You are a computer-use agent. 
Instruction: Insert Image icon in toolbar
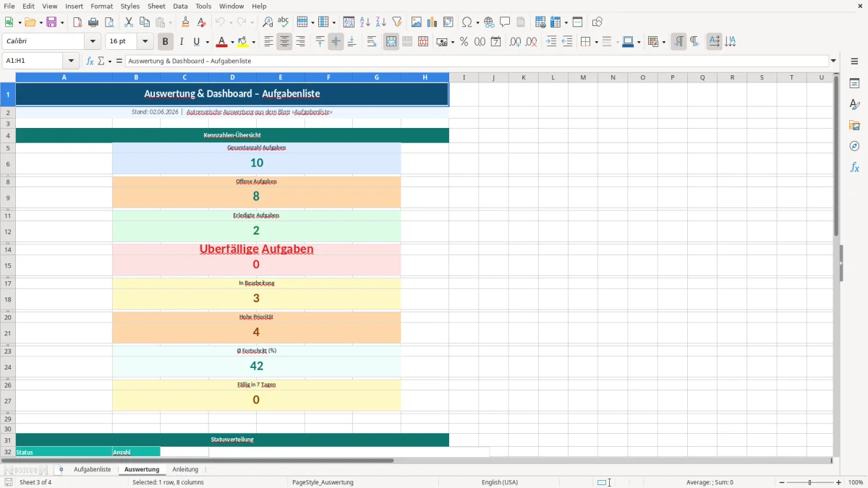click(x=417, y=22)
